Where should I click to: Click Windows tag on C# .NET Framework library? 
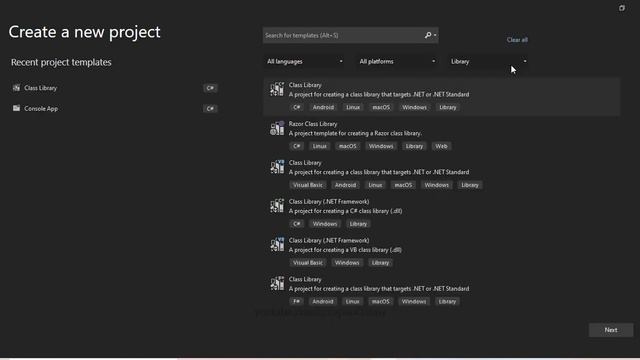(325, 224)
